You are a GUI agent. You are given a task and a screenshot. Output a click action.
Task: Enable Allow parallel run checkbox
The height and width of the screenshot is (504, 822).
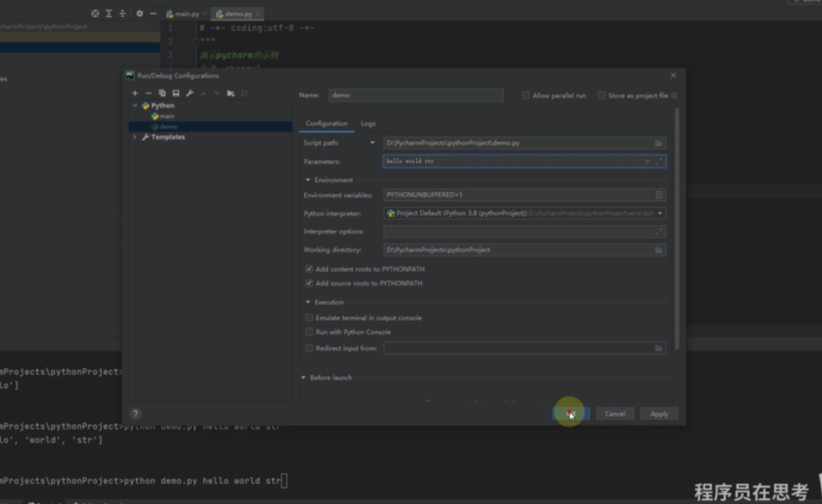[526, 95]
